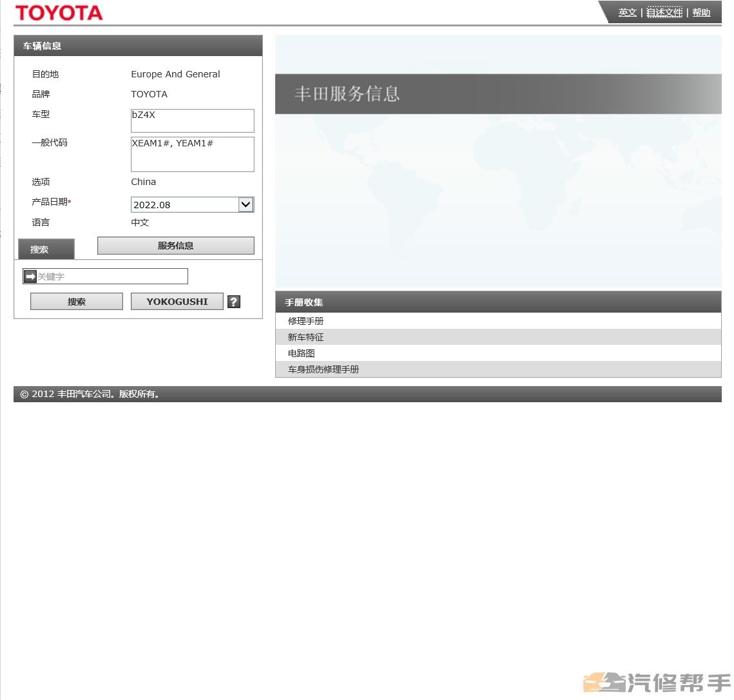Open the 产品日期 date dropdown
Screen dimensions: 734x700
pos(246,204)
